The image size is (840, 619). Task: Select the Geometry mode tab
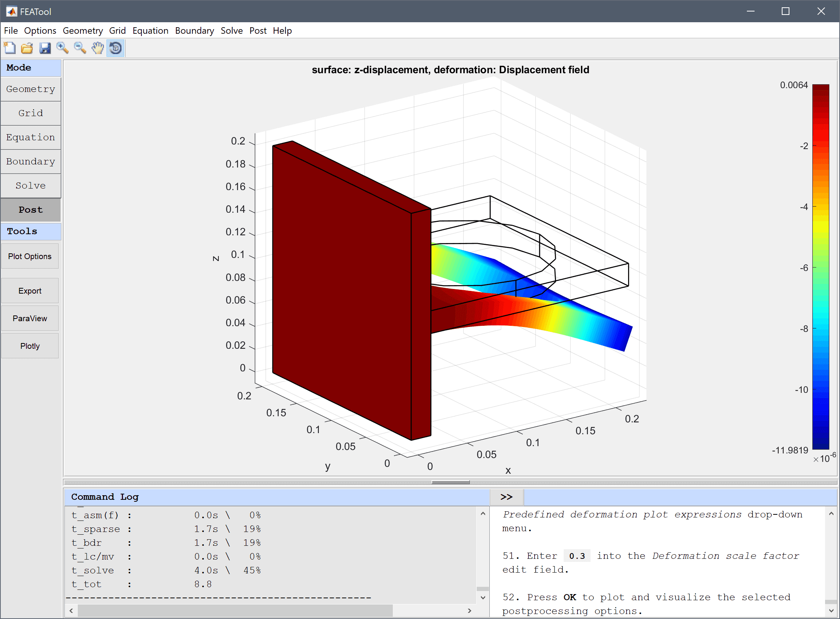[31, 89]
